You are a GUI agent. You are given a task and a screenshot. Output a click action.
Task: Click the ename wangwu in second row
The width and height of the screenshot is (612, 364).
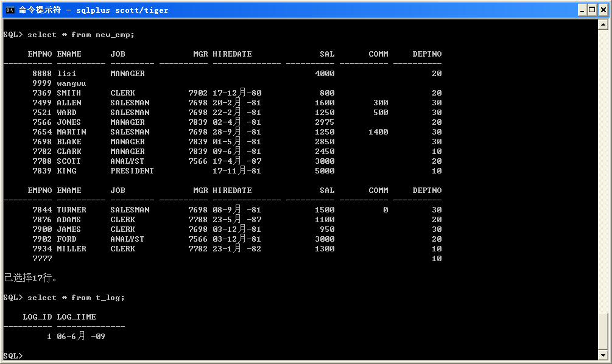point(71,83)
